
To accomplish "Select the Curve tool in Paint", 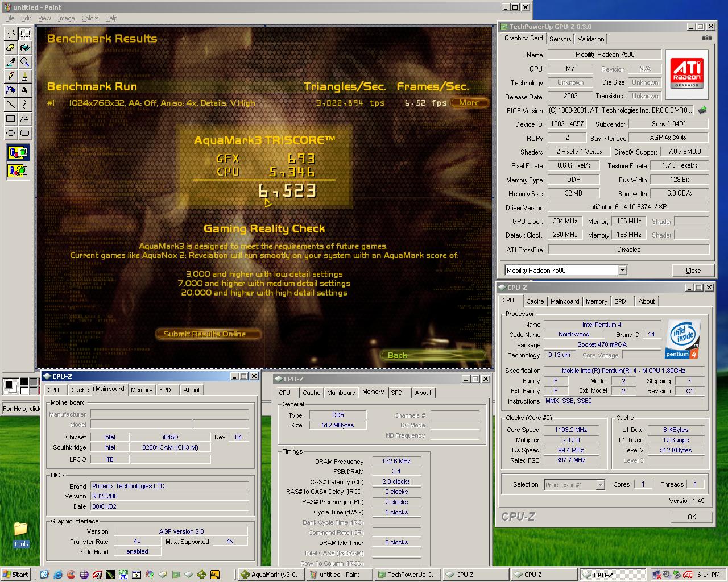I will [x=25, y=105].
